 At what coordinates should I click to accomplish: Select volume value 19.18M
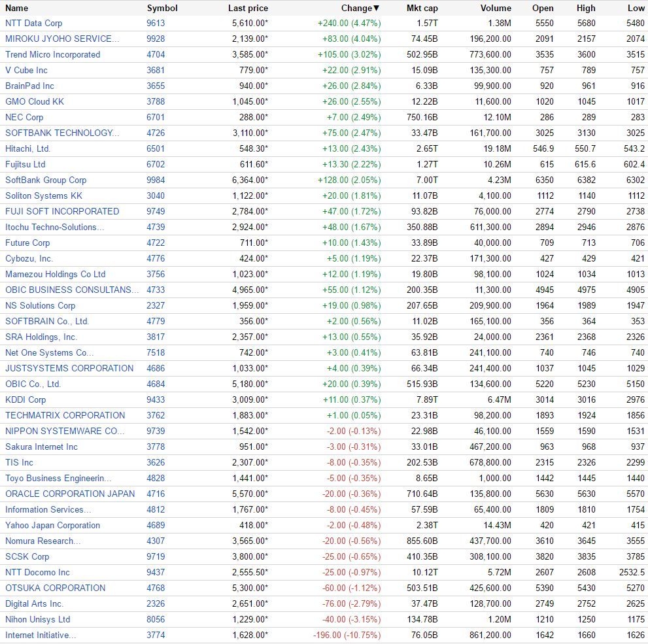[497, 148]
